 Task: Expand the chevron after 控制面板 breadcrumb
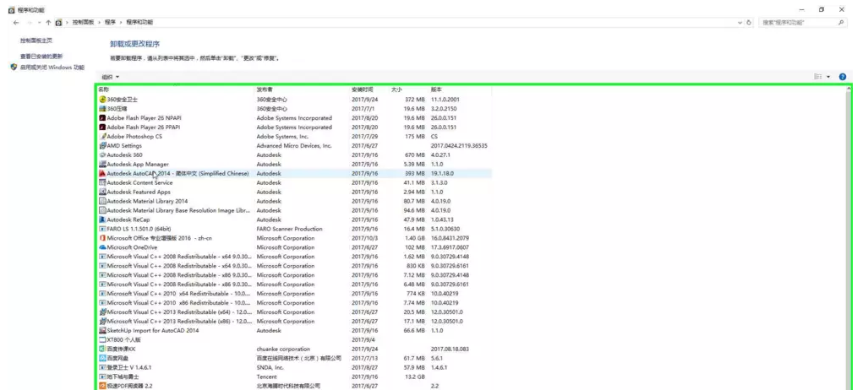(100, 23)
